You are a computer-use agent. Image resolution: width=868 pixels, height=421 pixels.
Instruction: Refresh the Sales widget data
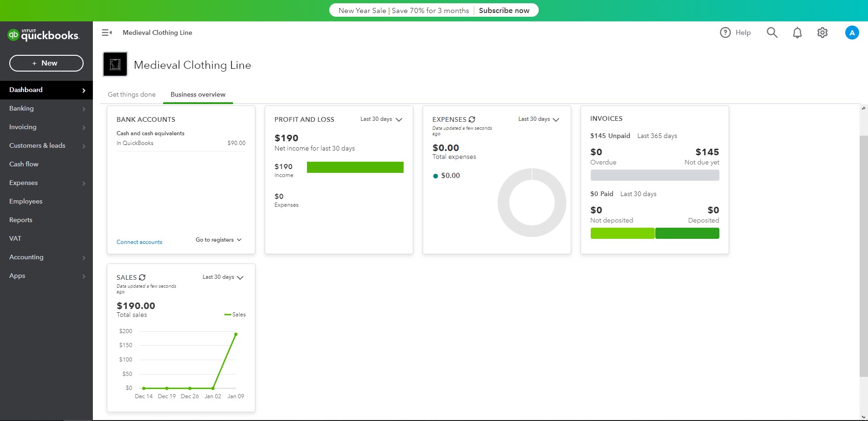(x=142, y=277)
